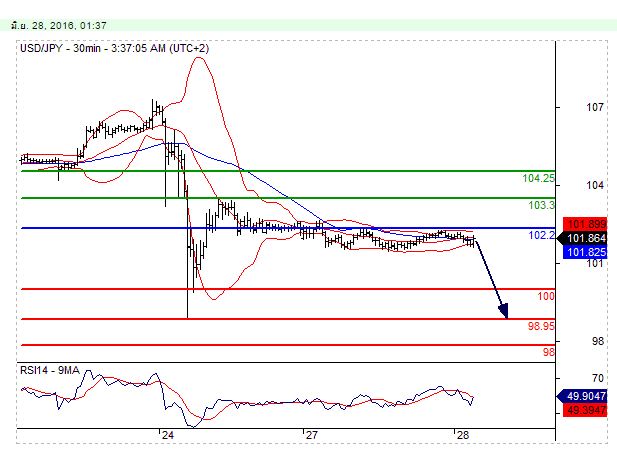Image resolution: width=617 pixels, height=465 pixels.
Task: Click the 107 price axis value
Action: [595, 107]
